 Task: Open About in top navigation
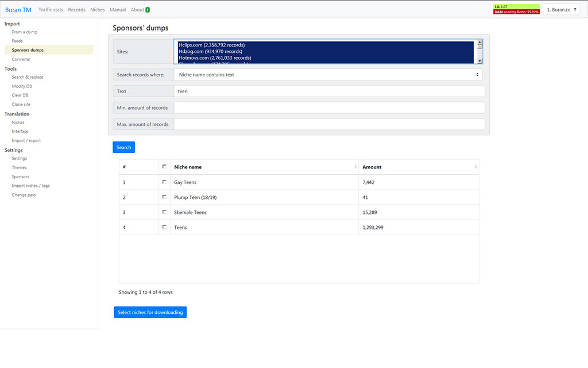pyautogui.click(x=137, y=10)
